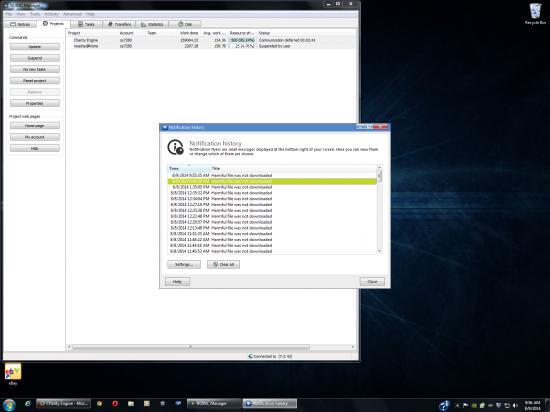550x412 pixels.
Task: Click Clear all in Notification history
Action: coord(223,264)
